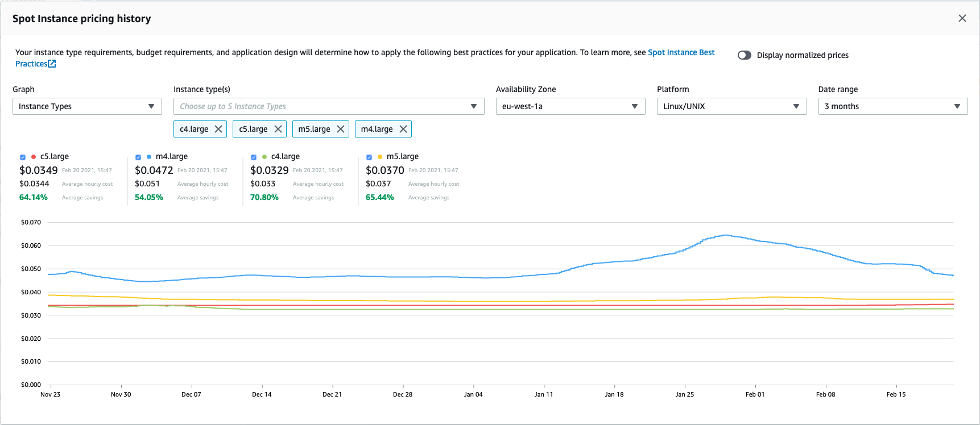980x425 pixels.
Task: Click the red c5.large legend color dot
Action: coord(34,157)
